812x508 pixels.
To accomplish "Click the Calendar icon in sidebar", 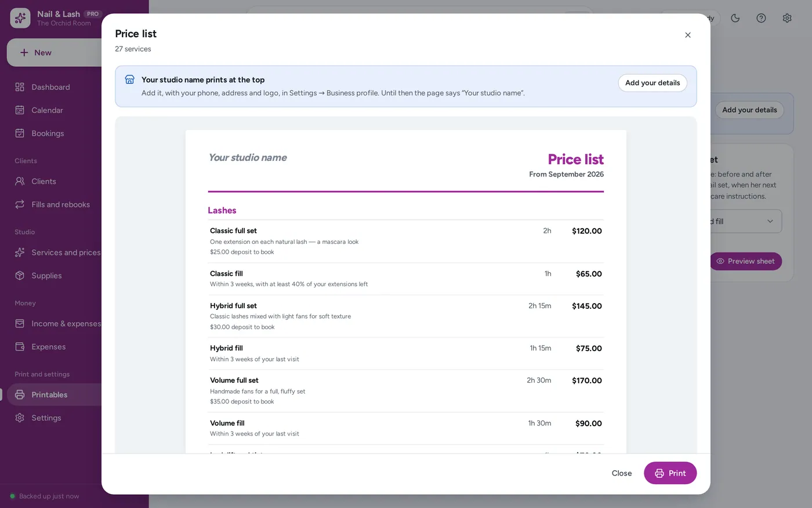I will [20, 110].
